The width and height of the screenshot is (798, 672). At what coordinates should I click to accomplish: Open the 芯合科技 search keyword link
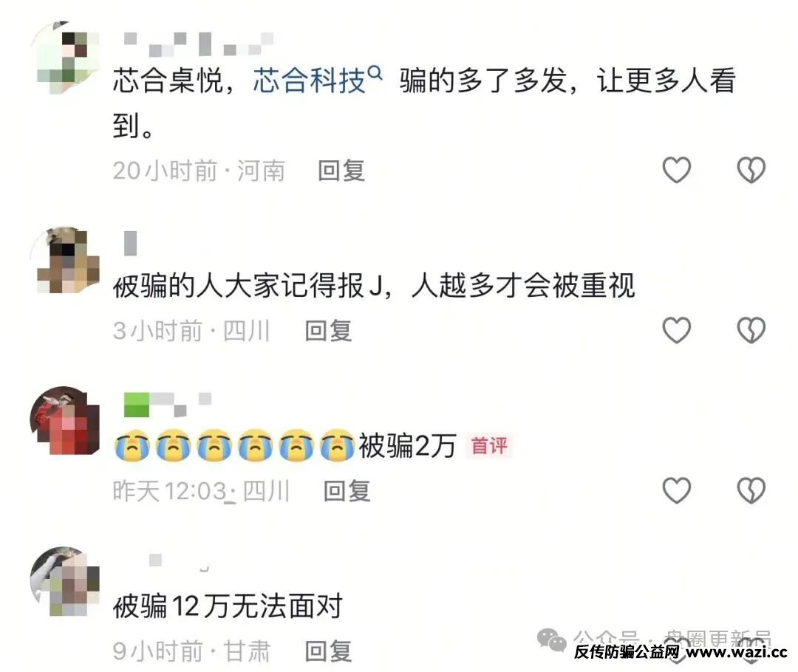click(310, 80)
